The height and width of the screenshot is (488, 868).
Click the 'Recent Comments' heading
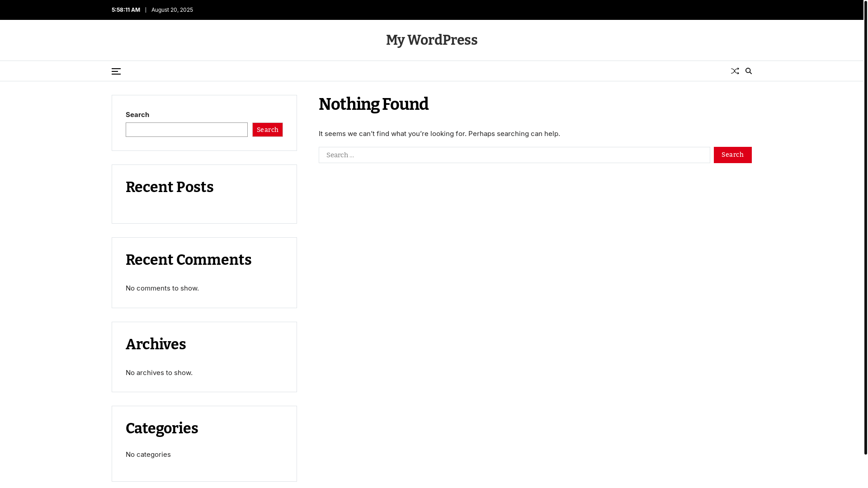pyautogui.click(x=189, y=260)
